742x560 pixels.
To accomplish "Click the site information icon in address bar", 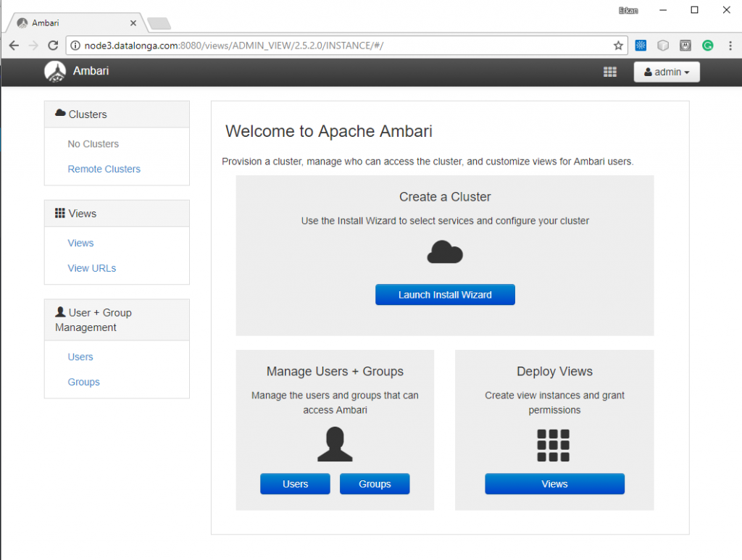I will 75,46.
